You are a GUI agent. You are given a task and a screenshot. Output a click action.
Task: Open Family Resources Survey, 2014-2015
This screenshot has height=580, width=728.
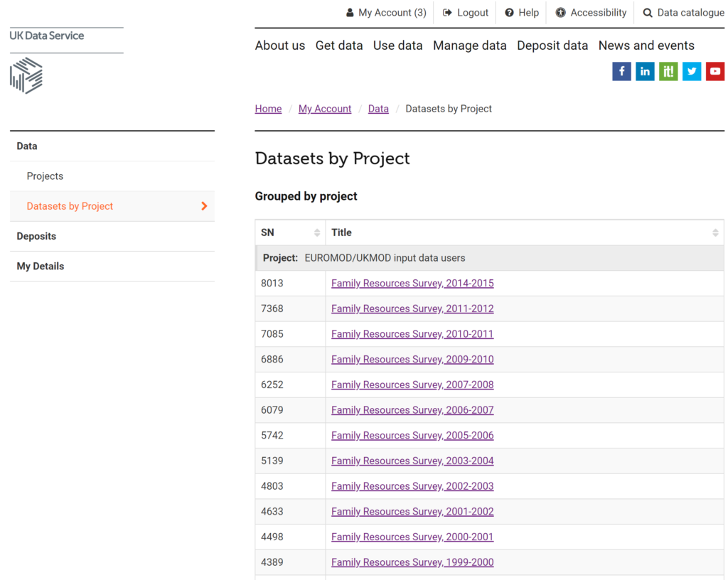(x=412, y=283)
